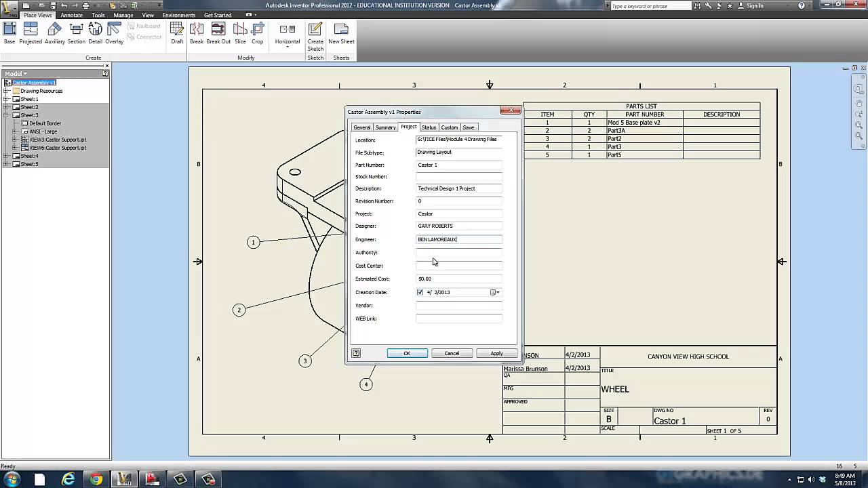
Task: Click the Favorites star icon
Action: pyautogui.click(x=730, y=5)
